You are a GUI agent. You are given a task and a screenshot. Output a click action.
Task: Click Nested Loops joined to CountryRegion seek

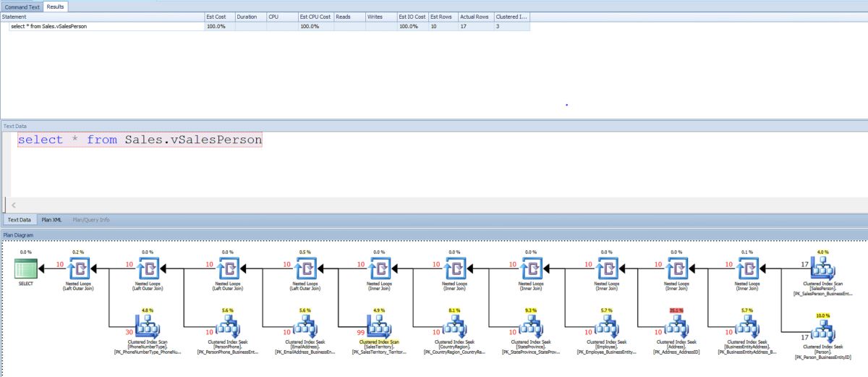click(x=379, y=268)
